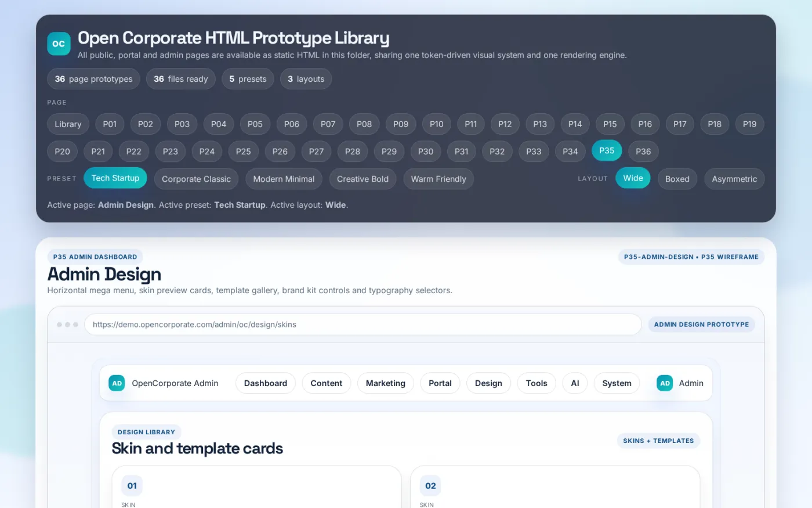Click the AD avatar next to Admin
Image resolution: width=812 pixels, height=508 pixels.
(x=665, y=383)
